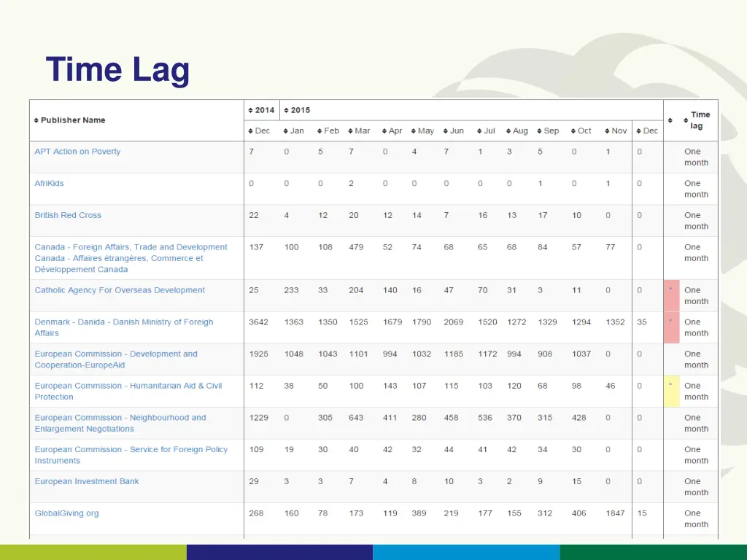This screenshot has height=560, width=747.
Task: Open British Red Cross publisher page
Action: [x=68, y=215]
